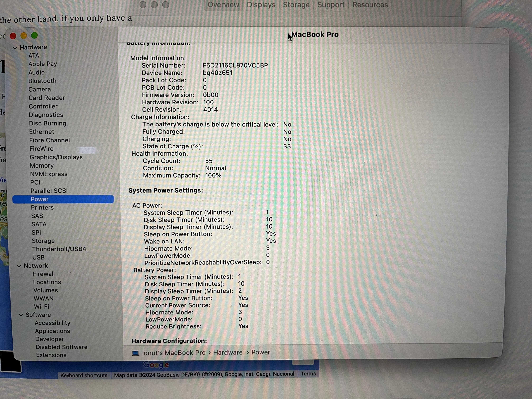Click the yellow minimize button
532x399 pixels.
point(24,35)
